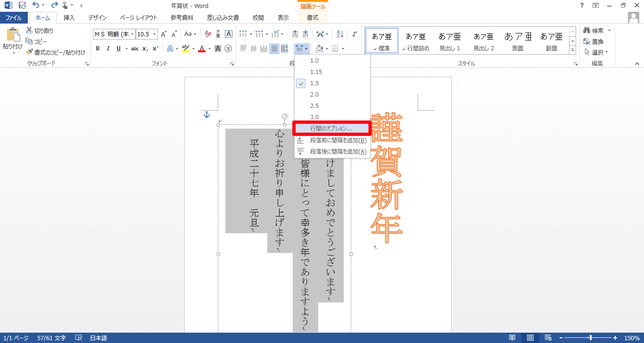Toggle superscript formatting
644x343 pixels.
click(x=156, y=49)
